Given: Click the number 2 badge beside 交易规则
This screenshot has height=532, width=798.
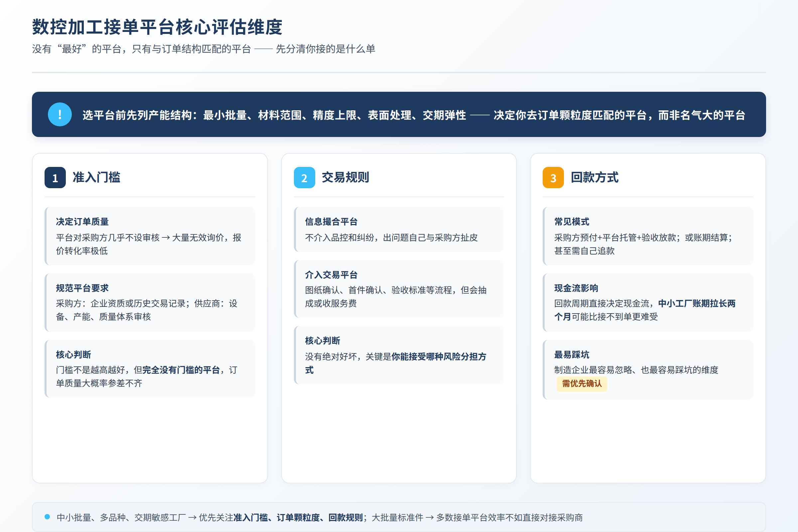Looking at the screenshot, I should point(304,178).
